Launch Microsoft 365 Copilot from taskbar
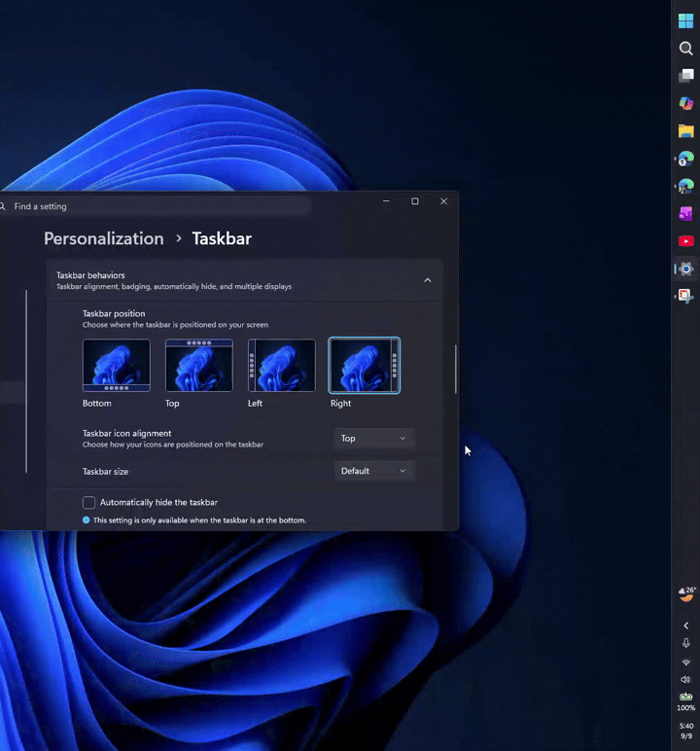This screenshot has width=700, height=751. [x=685, y=103]
